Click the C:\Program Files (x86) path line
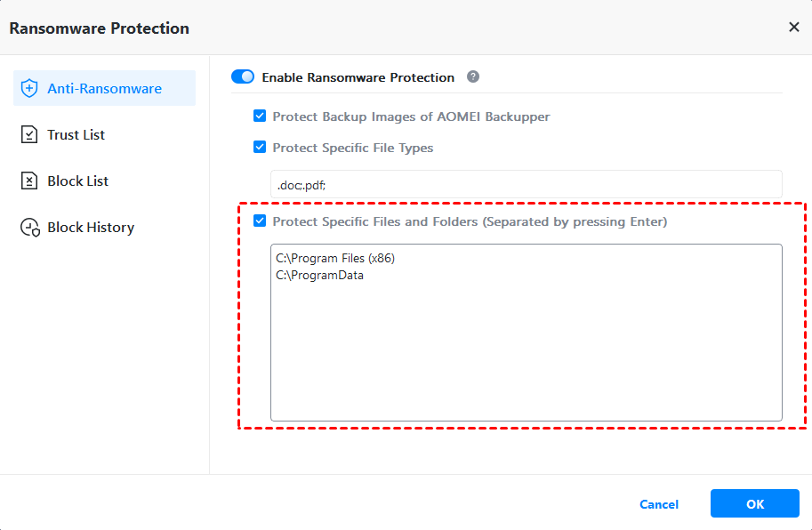 335,259
